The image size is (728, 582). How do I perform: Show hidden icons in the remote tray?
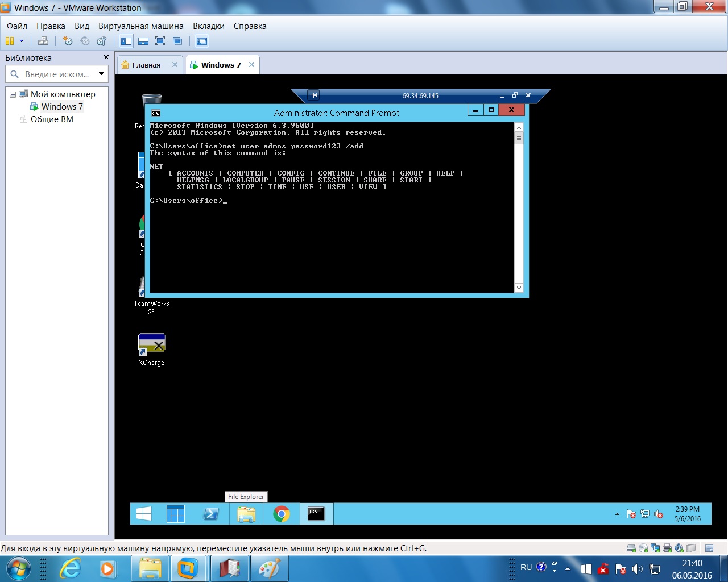point(617,514)
